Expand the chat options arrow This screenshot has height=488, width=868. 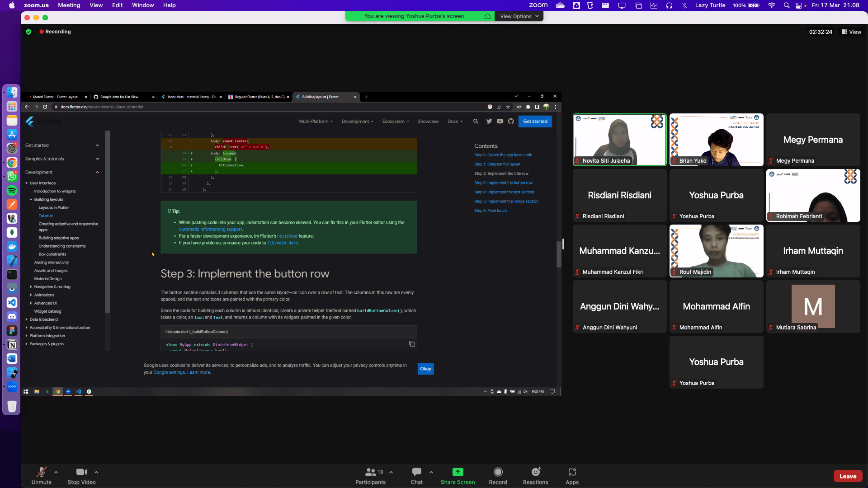[431, 472]
